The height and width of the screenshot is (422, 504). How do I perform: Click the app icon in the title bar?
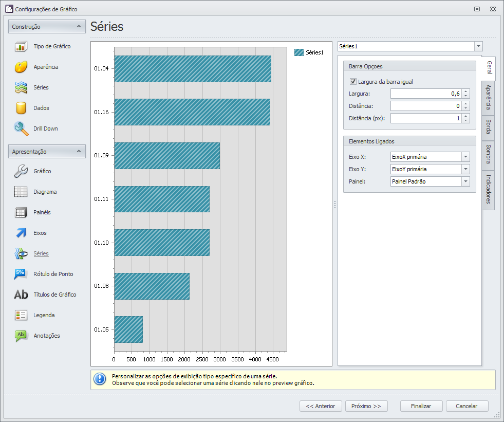coord(9,9)
